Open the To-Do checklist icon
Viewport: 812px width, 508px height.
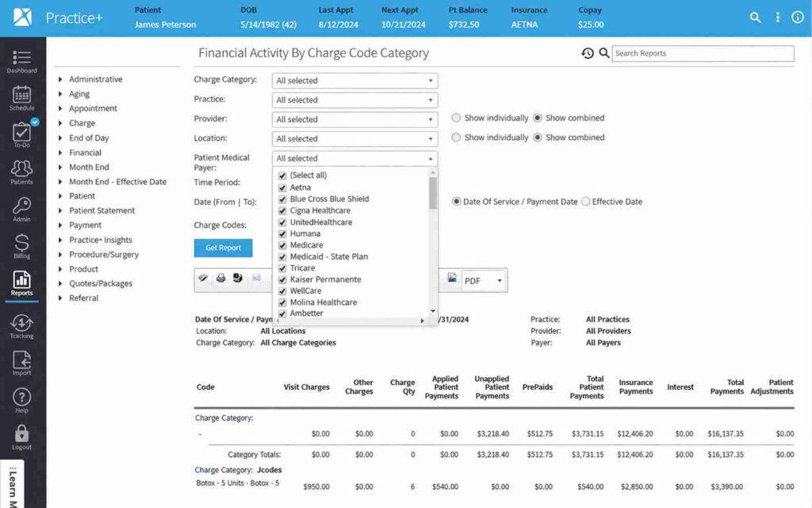pyautogui.click(x=21, y=135)
